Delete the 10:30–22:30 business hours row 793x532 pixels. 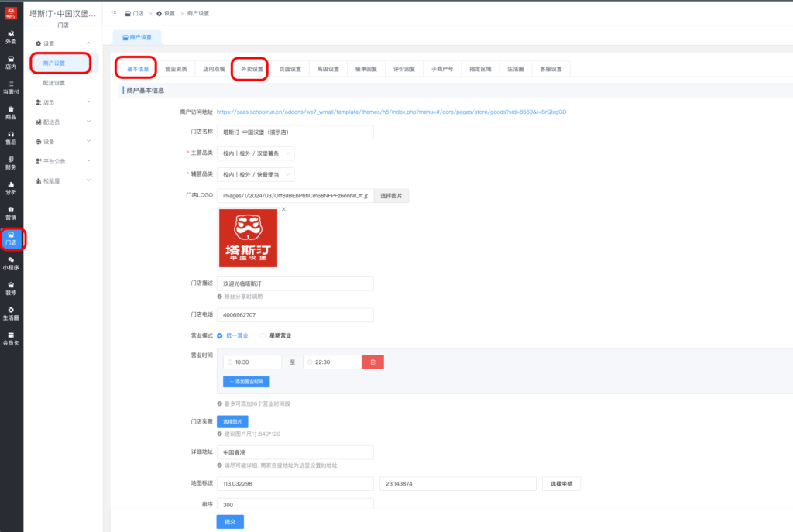point(372,362)
